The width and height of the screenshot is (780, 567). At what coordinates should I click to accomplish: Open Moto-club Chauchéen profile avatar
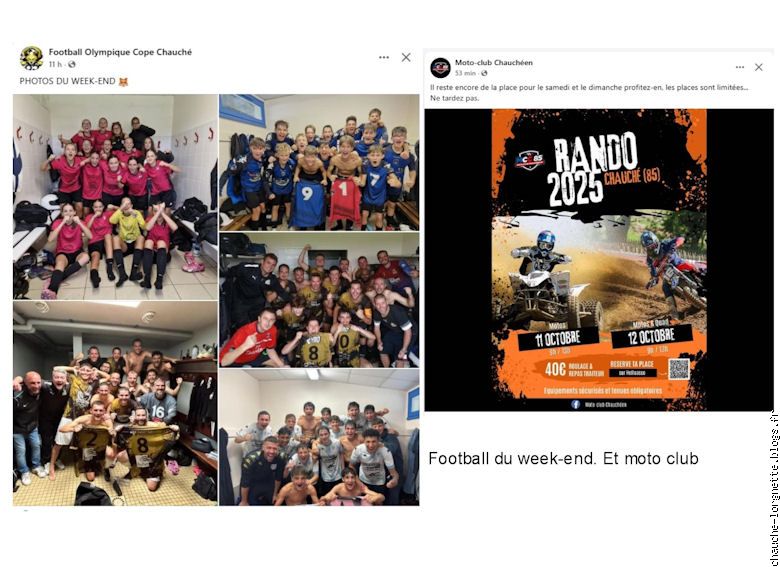point(440,68)
